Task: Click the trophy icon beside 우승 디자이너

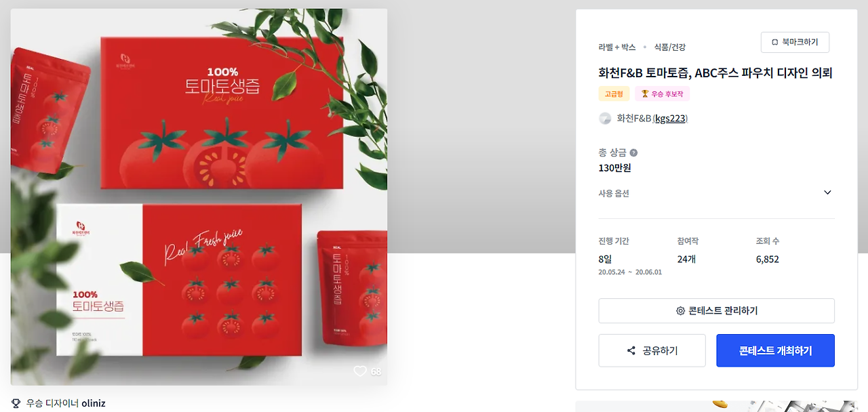Action: tap(16, 403)
